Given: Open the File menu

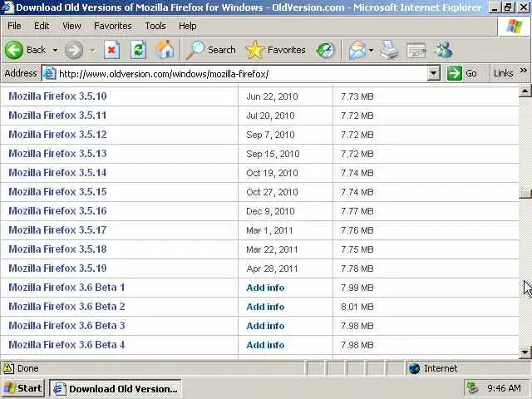Looking at the screenshot, I should coord(14,26).
